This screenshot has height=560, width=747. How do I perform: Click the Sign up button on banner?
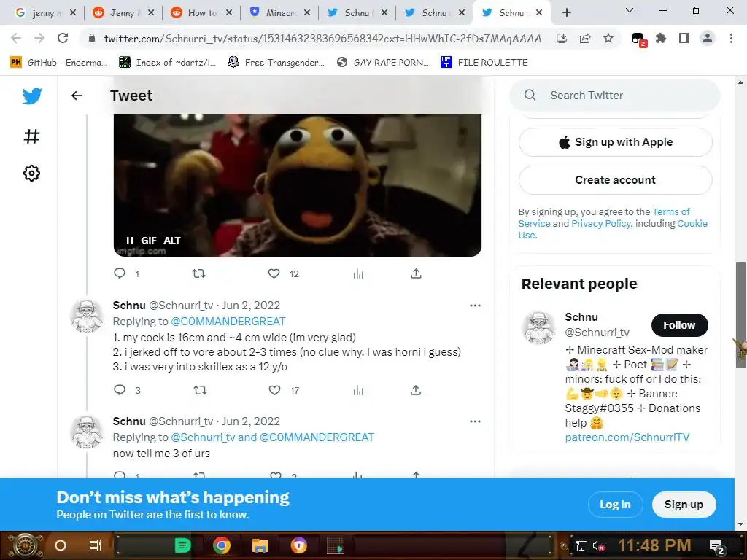[684, 505]
